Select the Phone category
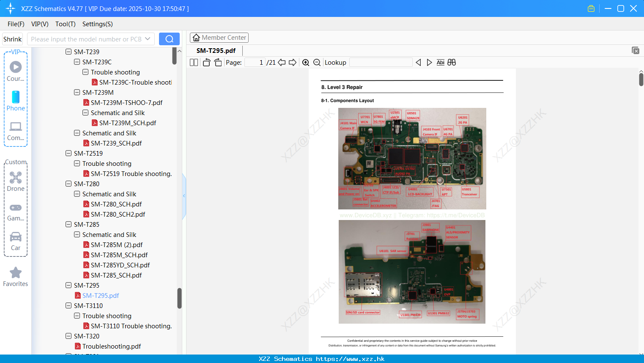Screen dimensions: 644x363 (16, 101)
